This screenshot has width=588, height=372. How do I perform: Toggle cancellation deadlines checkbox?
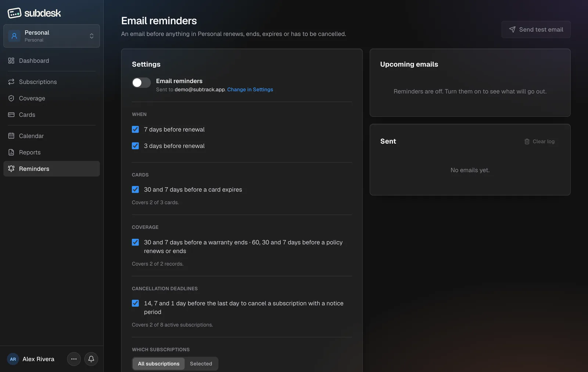pos(135,303)
